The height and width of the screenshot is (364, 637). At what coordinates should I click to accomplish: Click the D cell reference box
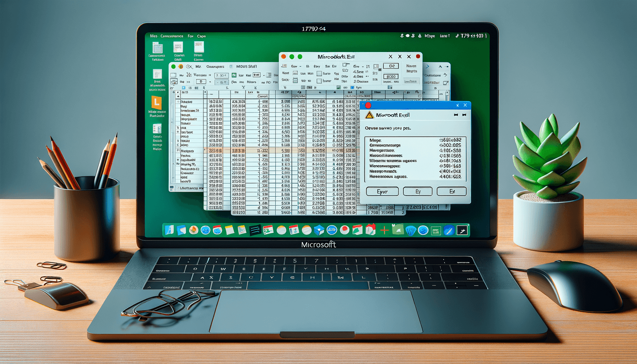pyautogui.click(x=200, y=82)
